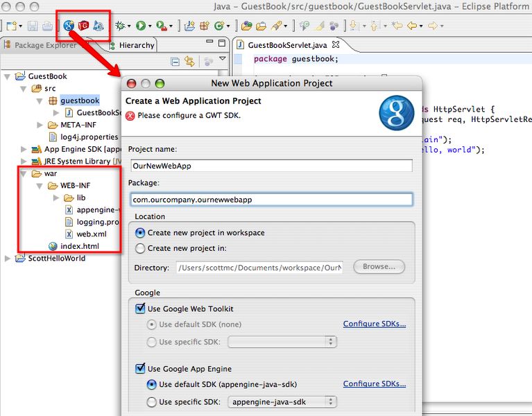The width and height of the screenshot is (532, 416).
Task: Click the Back navigation arrow icon
Action: [411, 26]
